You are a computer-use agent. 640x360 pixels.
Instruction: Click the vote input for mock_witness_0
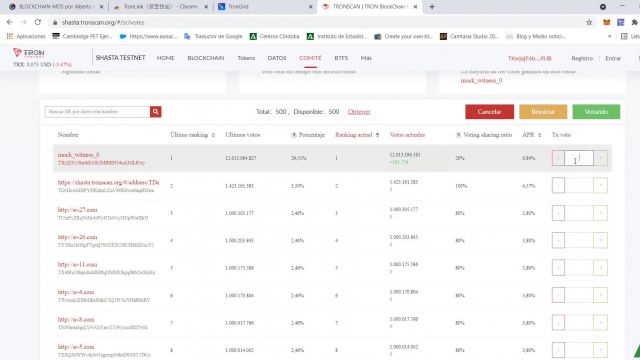click(579, 158)
